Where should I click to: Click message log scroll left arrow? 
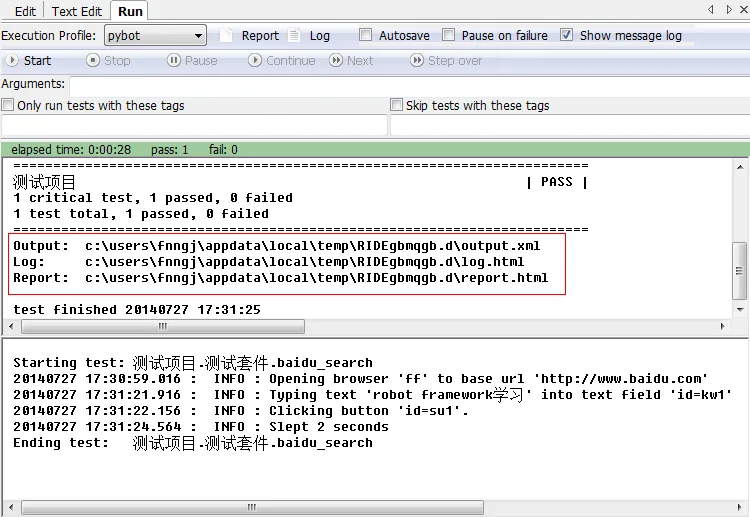pos(11,507)
